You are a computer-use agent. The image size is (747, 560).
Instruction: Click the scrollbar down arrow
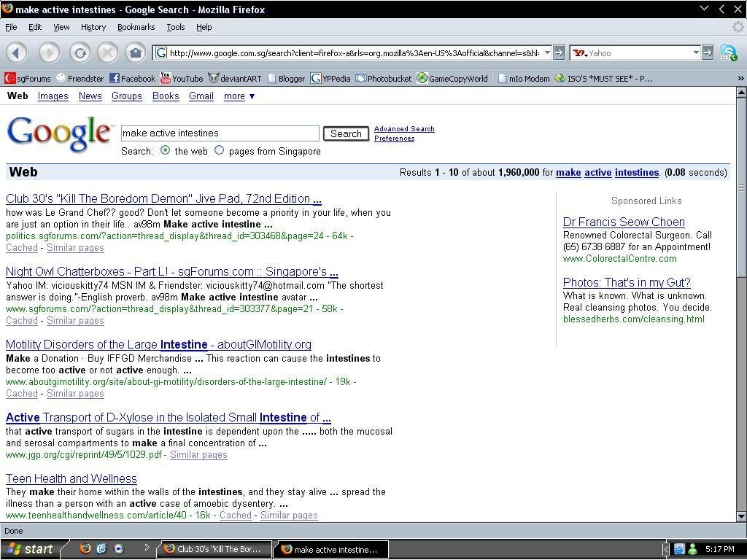741,516
